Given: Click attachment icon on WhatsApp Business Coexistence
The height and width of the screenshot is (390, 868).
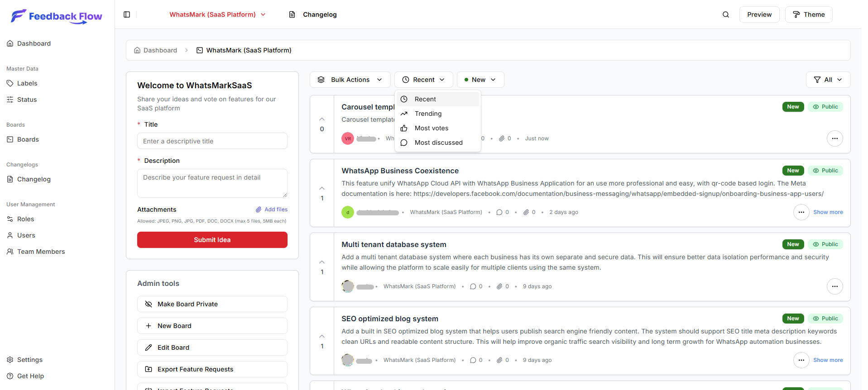Looking at the screenshot, I should coord(526,212).
